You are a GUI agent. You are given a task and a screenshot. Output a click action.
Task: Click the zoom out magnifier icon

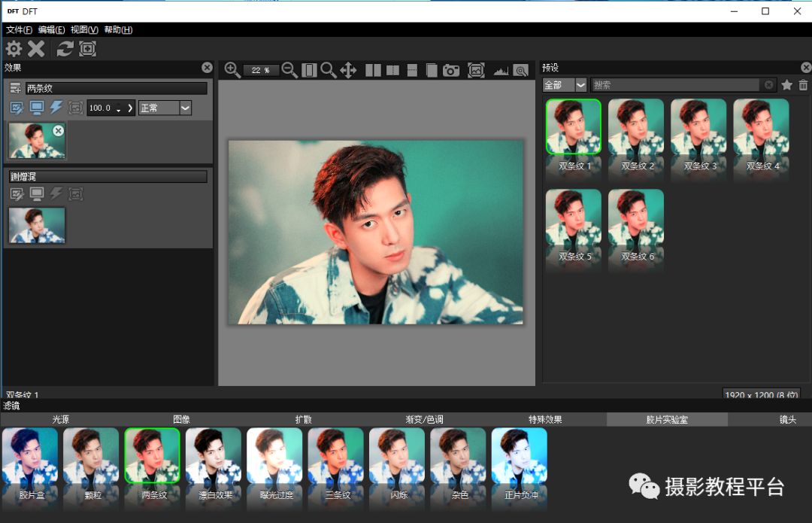click(x=289, y=70)
